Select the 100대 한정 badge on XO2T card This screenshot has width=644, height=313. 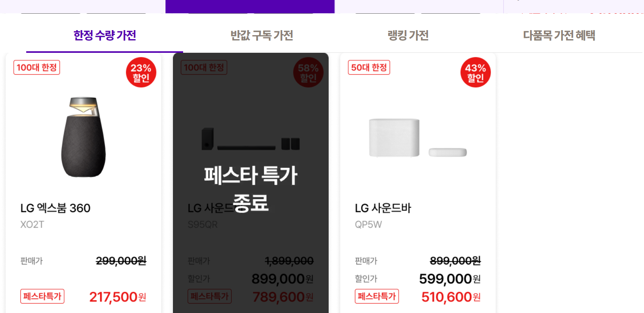tap(36, 67)
